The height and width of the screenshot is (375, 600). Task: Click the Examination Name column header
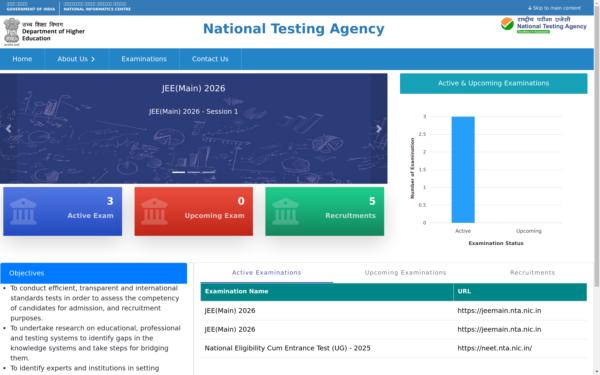point(327,292)
